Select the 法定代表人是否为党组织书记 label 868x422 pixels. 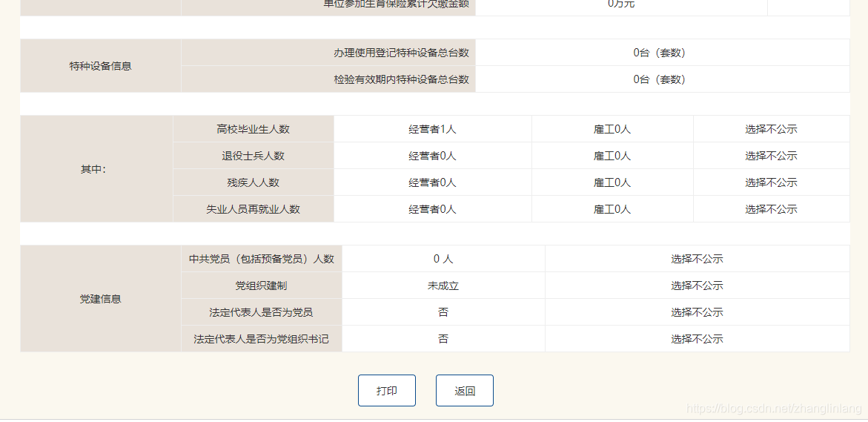tap(262, 339)
